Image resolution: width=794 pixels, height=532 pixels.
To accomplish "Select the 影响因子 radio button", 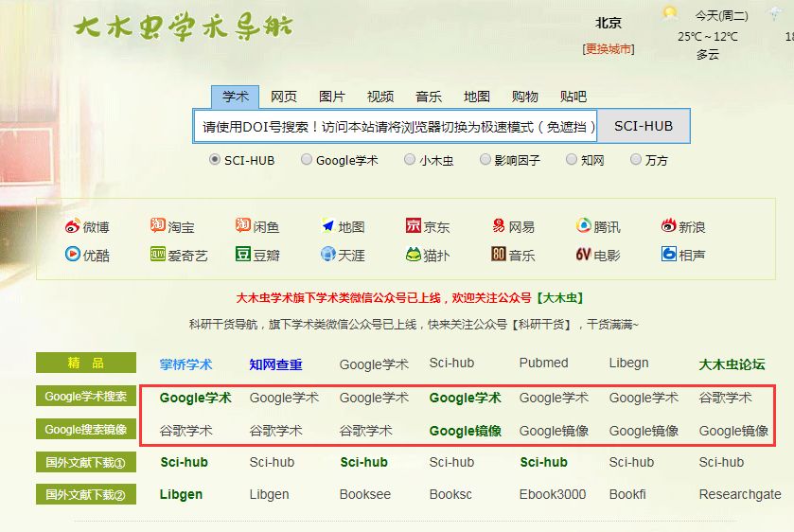I will (x=485, y=160).
